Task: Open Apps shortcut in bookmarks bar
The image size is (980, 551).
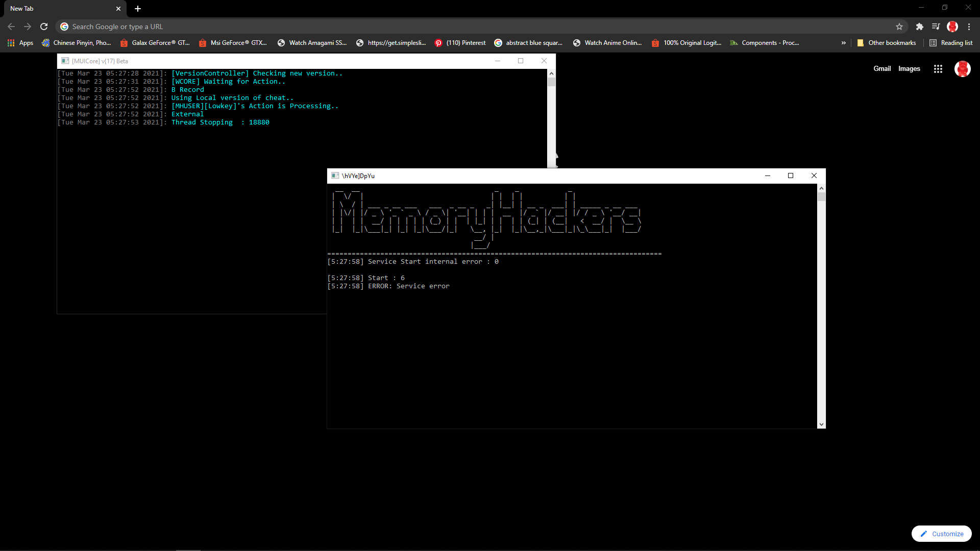Action: coord(20,43)
